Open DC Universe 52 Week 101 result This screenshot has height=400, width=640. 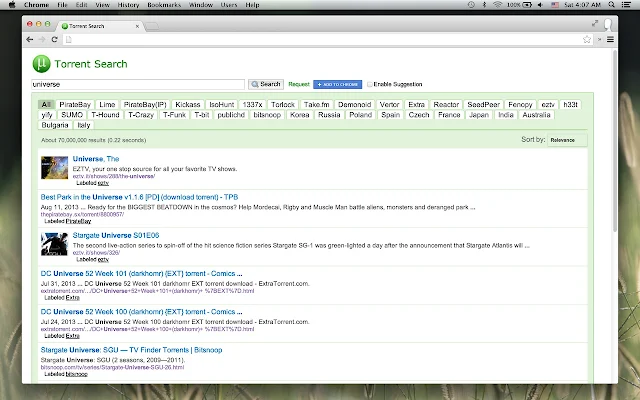(x=141, y=273)
